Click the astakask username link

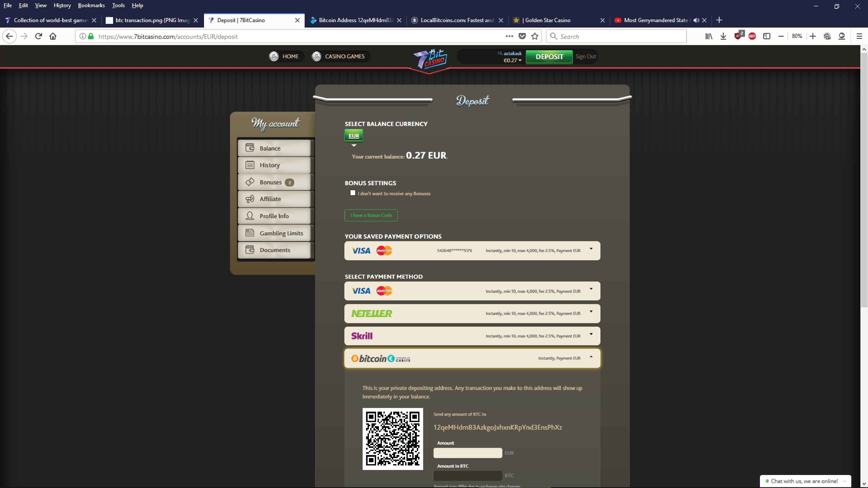[x=513, y=53]
